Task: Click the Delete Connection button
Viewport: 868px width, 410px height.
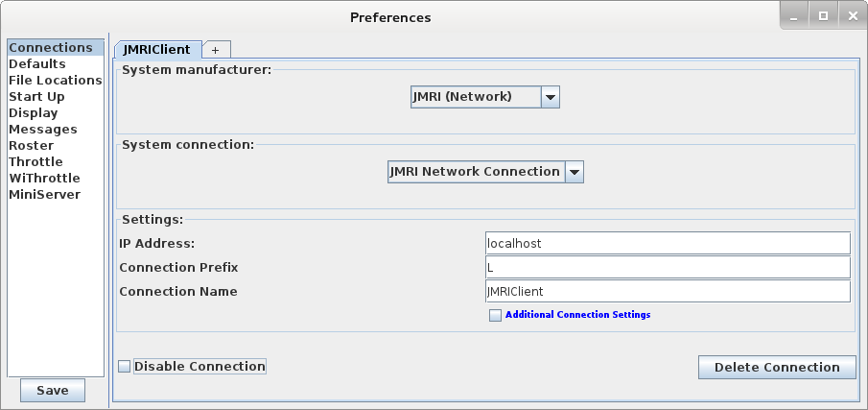Action: (x=777, y=368)
